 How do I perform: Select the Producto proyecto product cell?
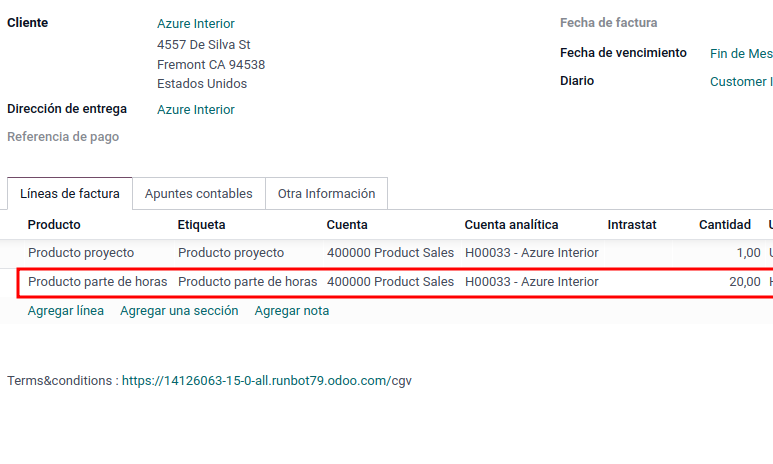(81, 253)
